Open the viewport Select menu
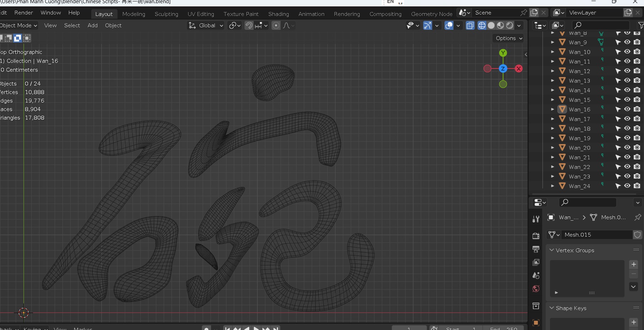Screen dimensions: 644x330 point(72,26)
